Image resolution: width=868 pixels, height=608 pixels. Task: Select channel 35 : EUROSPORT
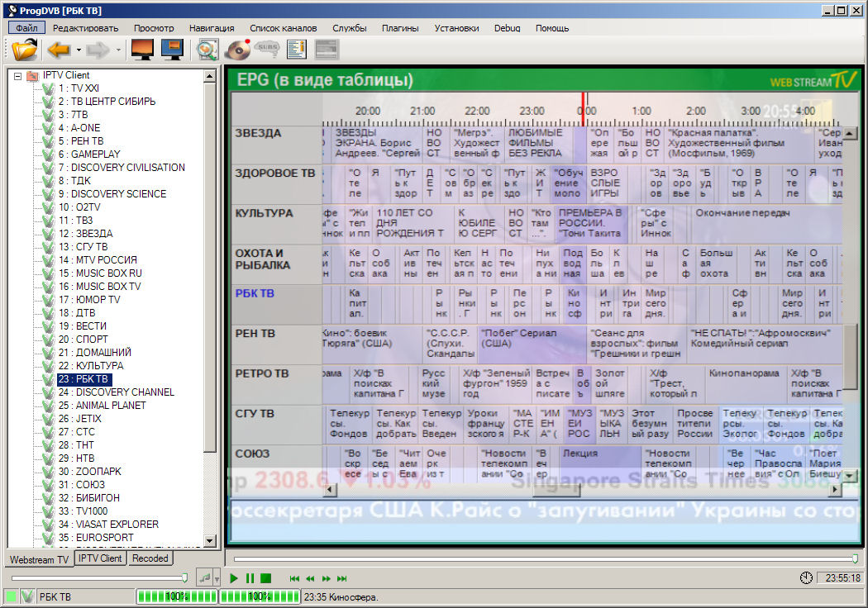pyautogui.click(x=96, y=537)
